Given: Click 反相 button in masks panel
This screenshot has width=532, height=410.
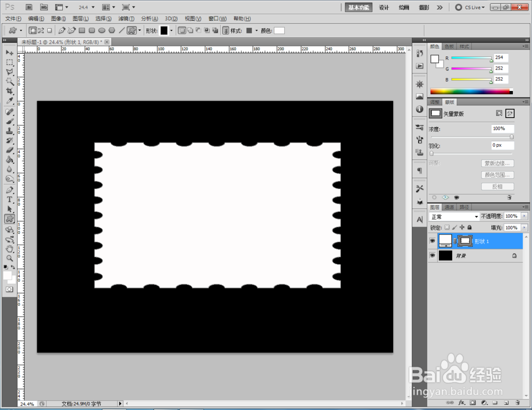Looking at the screenshot, I should click(x=497, y=187).
